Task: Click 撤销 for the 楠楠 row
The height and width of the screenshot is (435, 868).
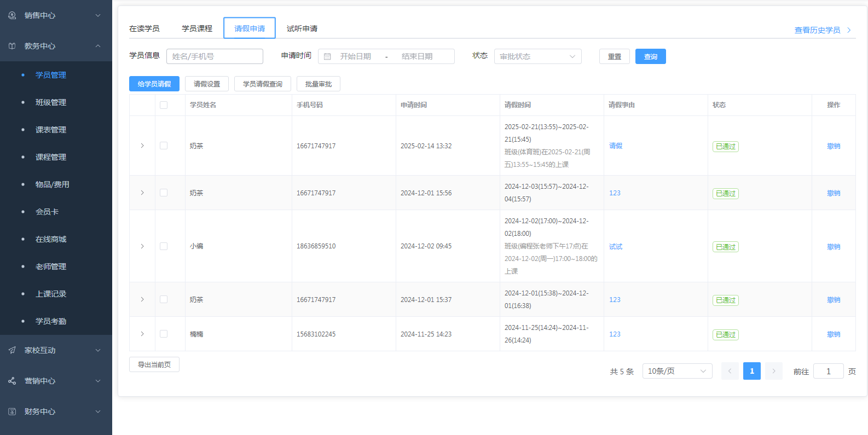Action: point(834,334)
